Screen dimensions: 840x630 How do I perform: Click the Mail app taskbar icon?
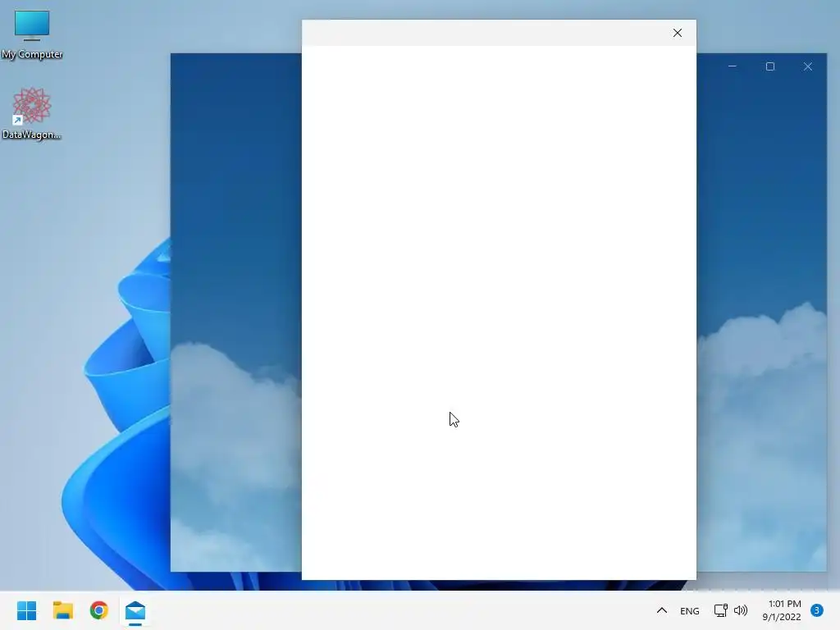click(135, 610)
